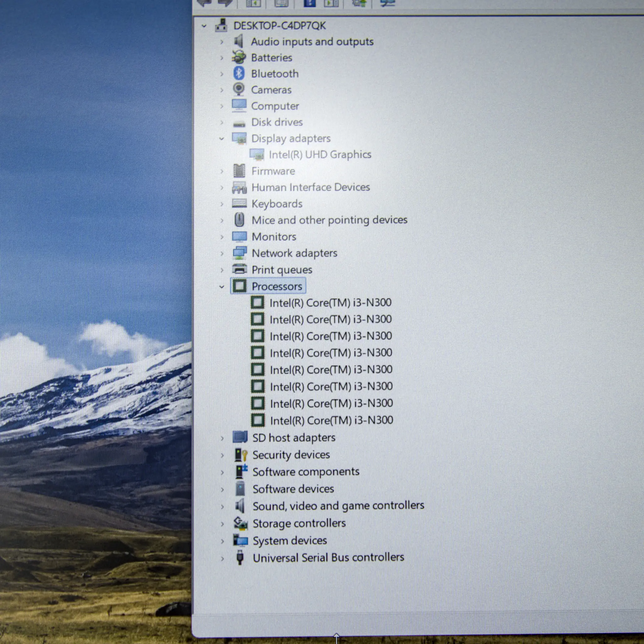Click the Disk drives icon
Image resolution: width=644 pixels, height=644 pixels.
click(239, 124)
